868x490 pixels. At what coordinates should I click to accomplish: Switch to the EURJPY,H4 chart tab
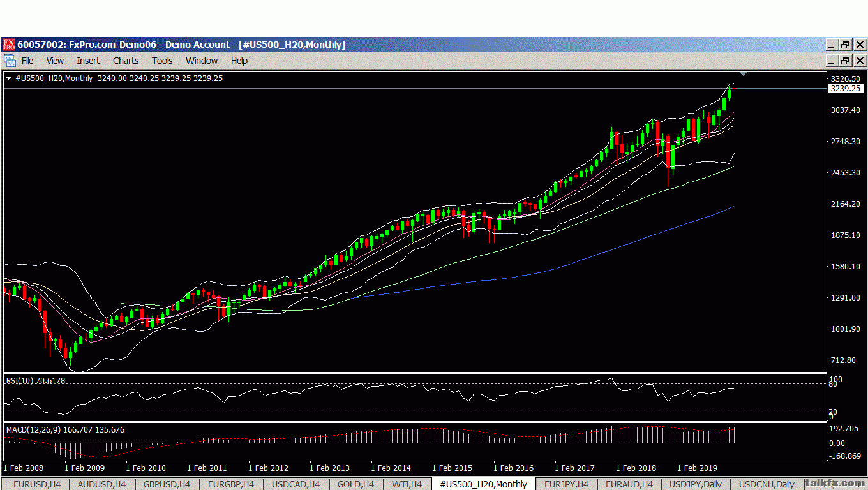point(566,484)
